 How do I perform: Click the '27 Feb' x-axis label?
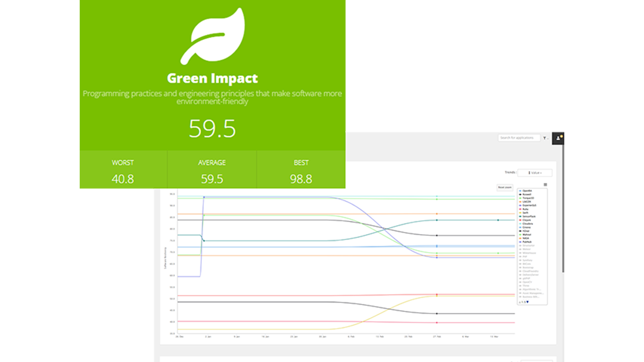437,337
